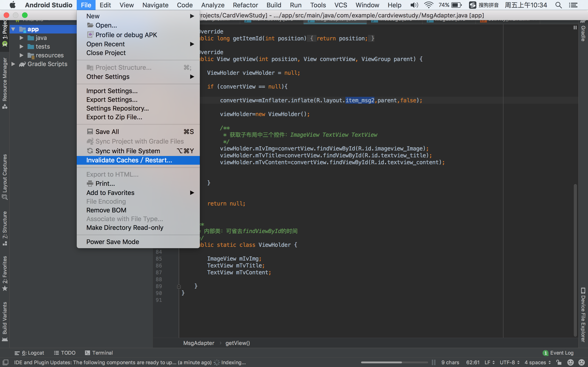Click the MsgAdapter breadcrumb link
The height and width of the screenshot is (367, 588).
coord(198,343)
